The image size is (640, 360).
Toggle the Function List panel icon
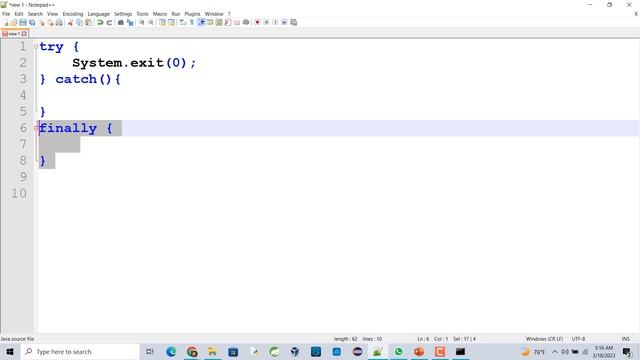pyautogui.click(x=228, y=22)
